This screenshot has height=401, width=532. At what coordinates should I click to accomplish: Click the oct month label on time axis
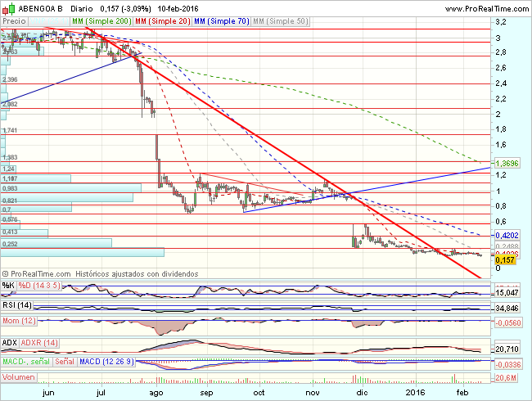tap(259, 393)
